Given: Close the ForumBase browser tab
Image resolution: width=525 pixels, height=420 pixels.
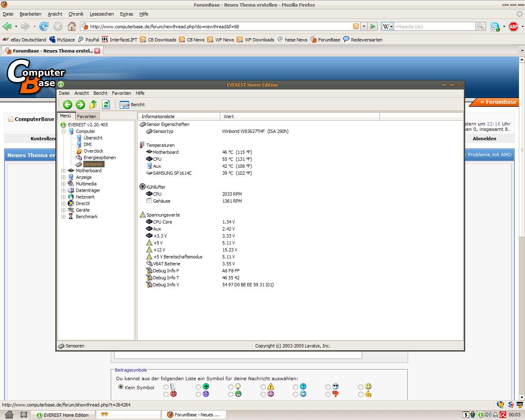Looking at the screenshot, I should click(x=97, y=51).
